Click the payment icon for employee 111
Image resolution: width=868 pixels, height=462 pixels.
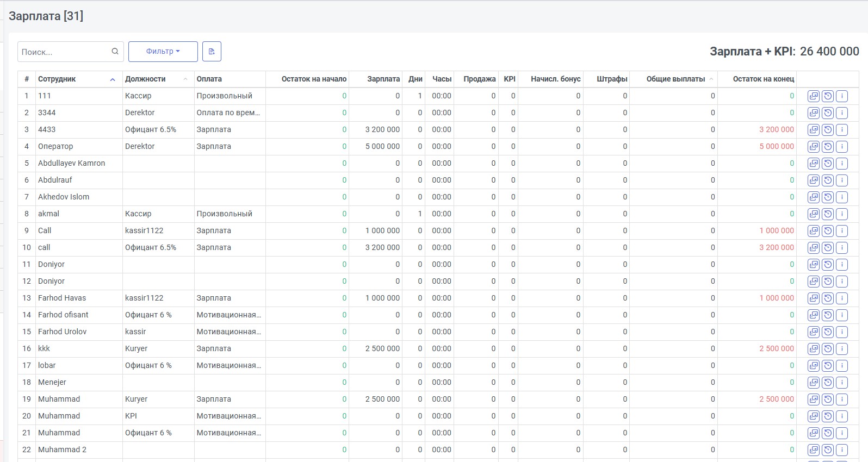(x=814, y=96)
